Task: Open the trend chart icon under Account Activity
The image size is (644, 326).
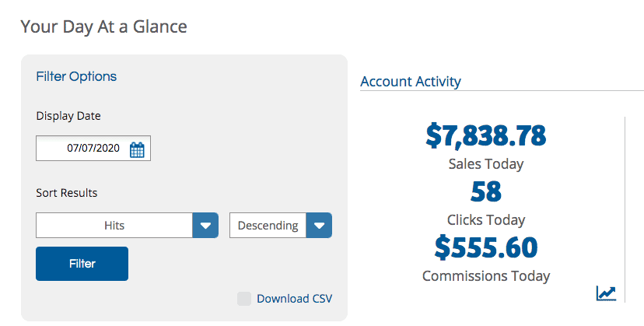Action: pos(606,293)
